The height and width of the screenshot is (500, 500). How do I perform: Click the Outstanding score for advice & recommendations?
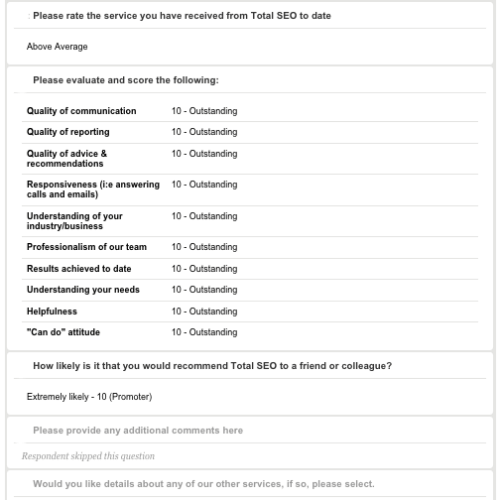click(x=204, y=154)
